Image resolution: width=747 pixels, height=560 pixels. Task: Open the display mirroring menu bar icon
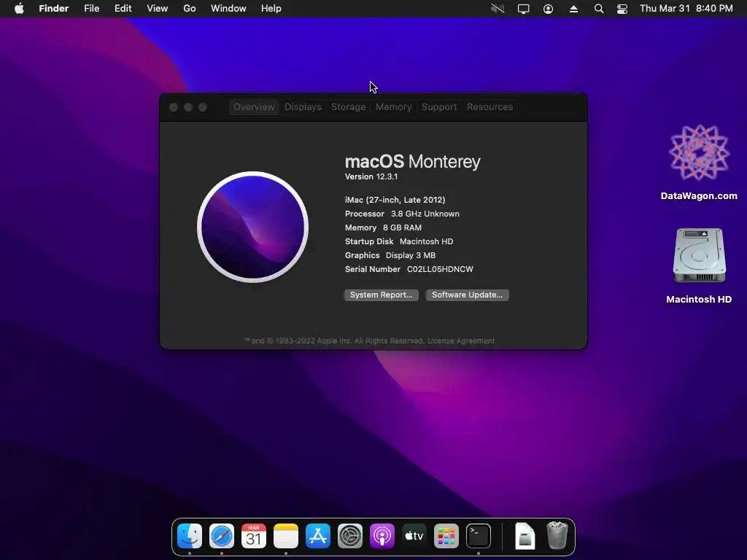(523, 9)
